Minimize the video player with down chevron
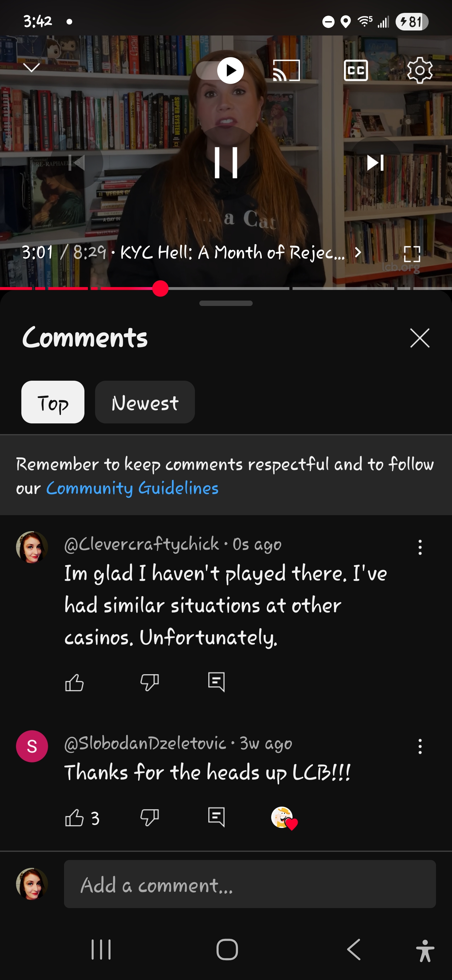 (32, 68)
